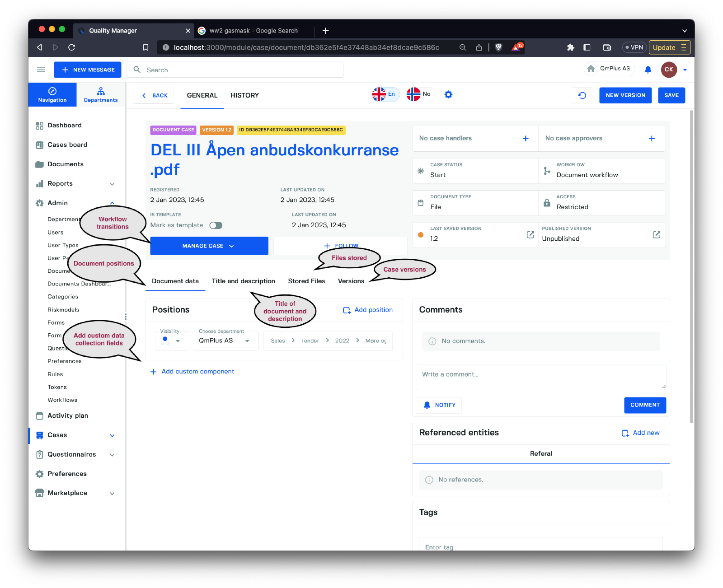Click the notification bell icon
Viewport: 723px width, 588px height.
click(648, 70)
